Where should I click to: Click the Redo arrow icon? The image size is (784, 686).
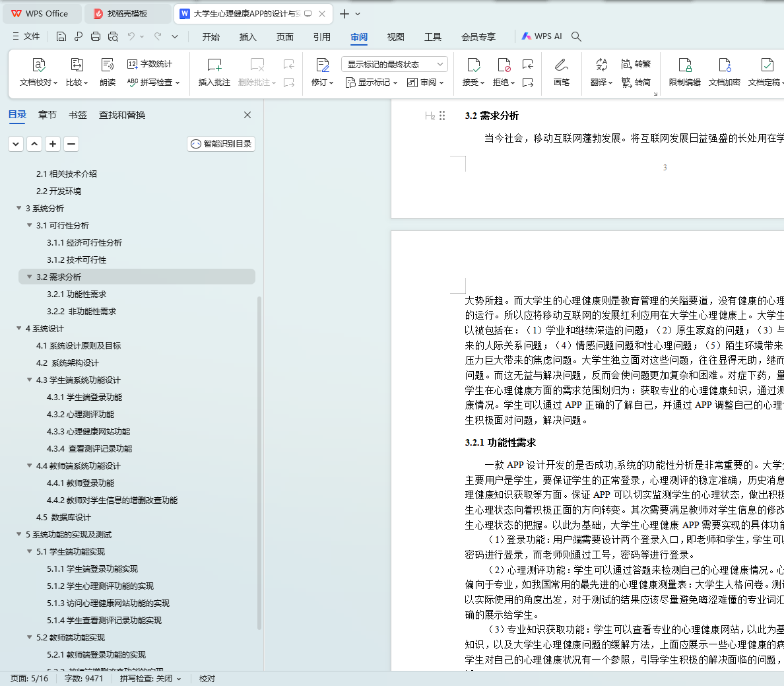pos(158,36)
